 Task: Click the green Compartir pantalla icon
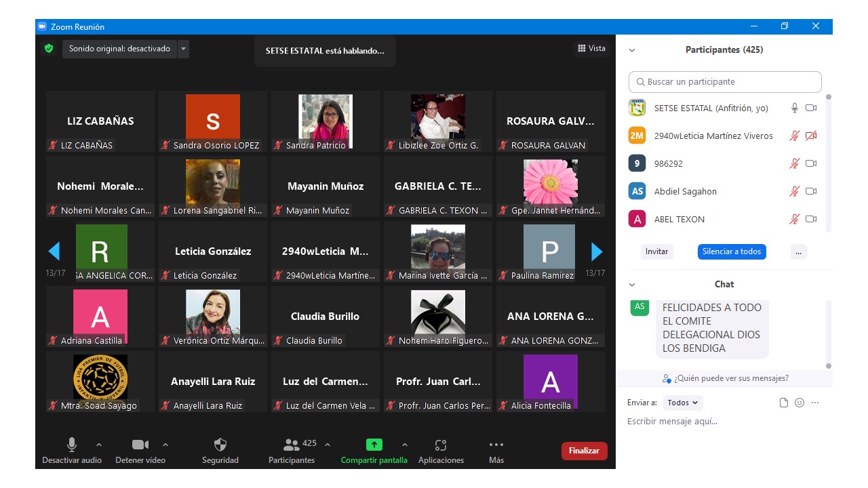pyautogui.click(x=374, y=445)
